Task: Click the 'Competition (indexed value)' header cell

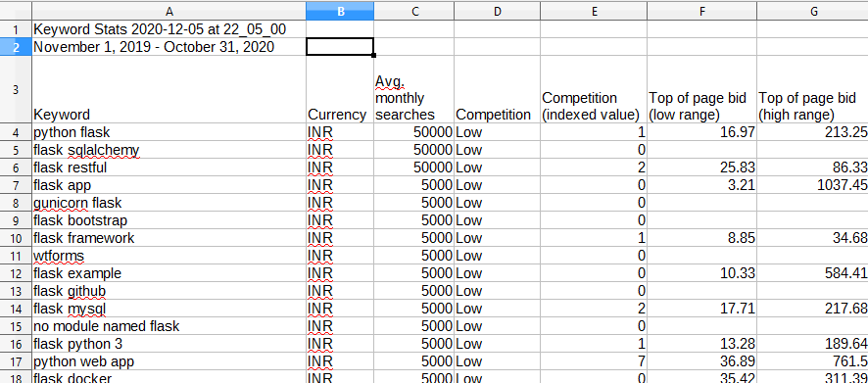Action: (x=594, y=90)
